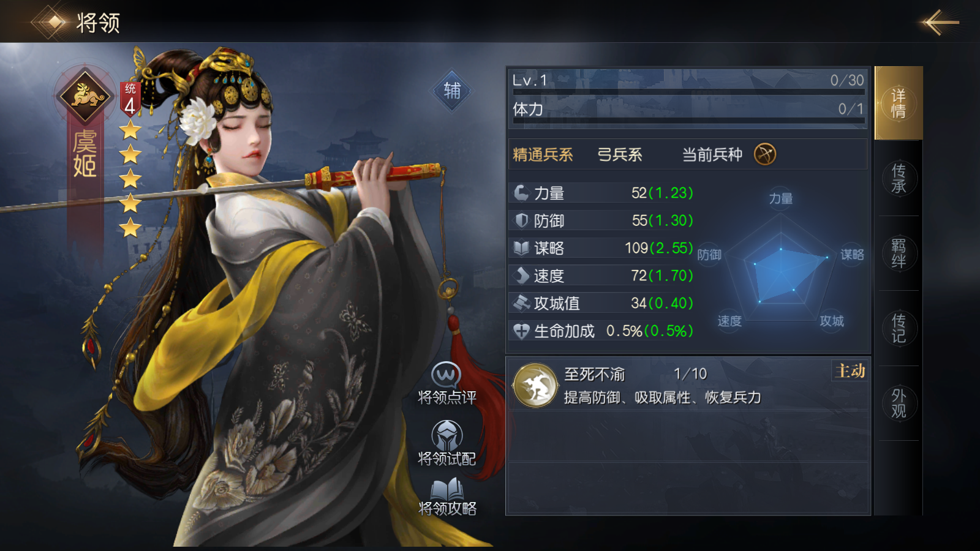The height and width of the screenshot is (551, 980).
Task: Open the 将领试配 helmet icon
Action: pos(447,435)
